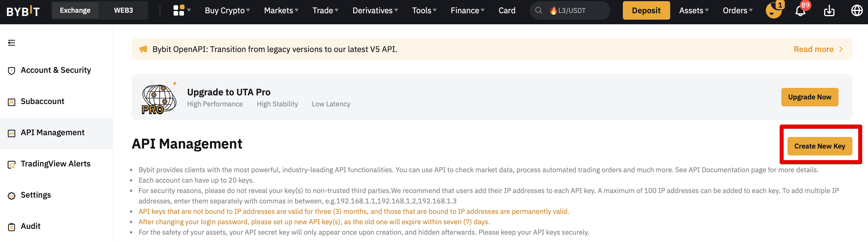Viewport: 868px width, 241px height.
Task: Click the Create New Key button
Action: (x=819, y=146)
